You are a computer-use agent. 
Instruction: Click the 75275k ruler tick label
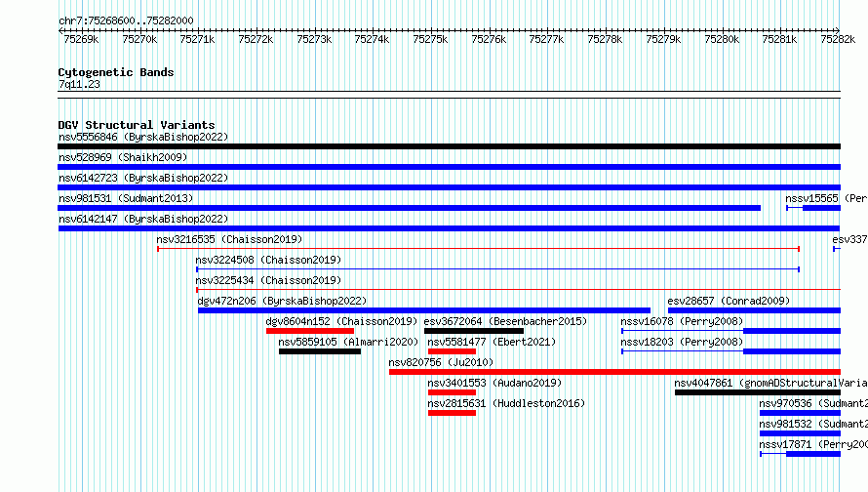430,39
